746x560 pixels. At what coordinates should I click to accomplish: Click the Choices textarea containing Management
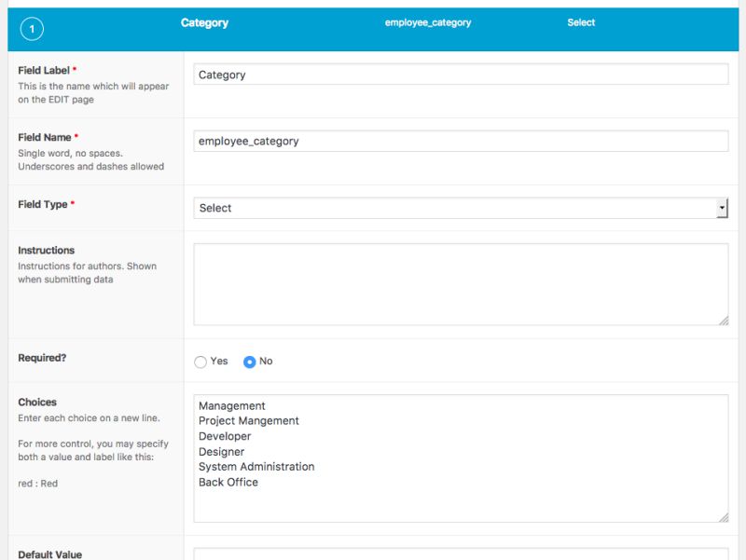point(461,457)
